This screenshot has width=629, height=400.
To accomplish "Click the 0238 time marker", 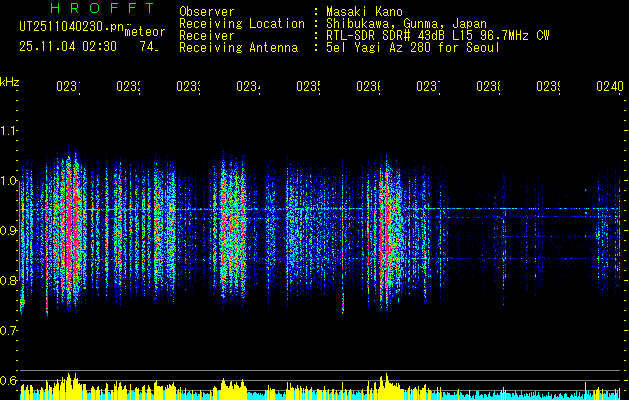I will 489,87.
